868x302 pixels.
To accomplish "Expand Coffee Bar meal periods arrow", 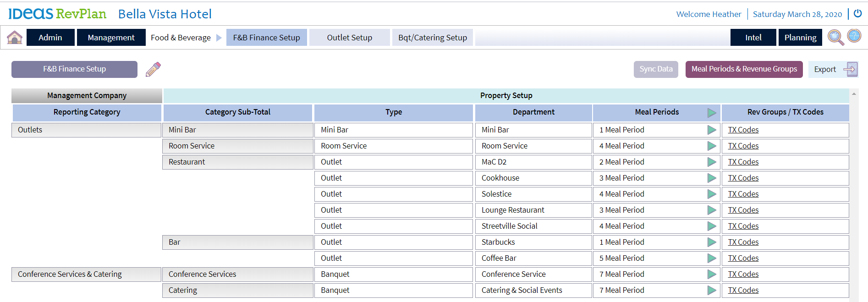I will point(711,258).
